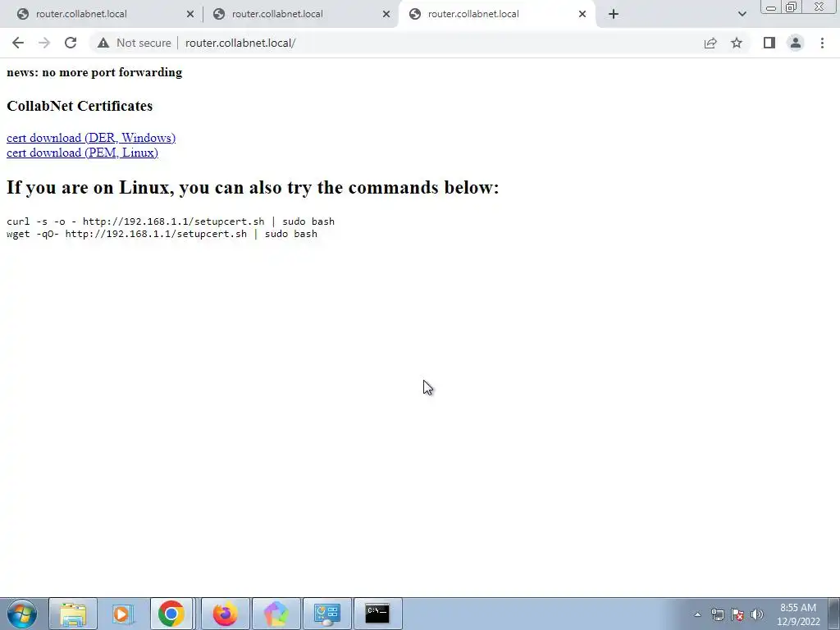This screenshot has height=630, width=840.
Task: Go back to the previous page
Action: click(x=18, y=43)
